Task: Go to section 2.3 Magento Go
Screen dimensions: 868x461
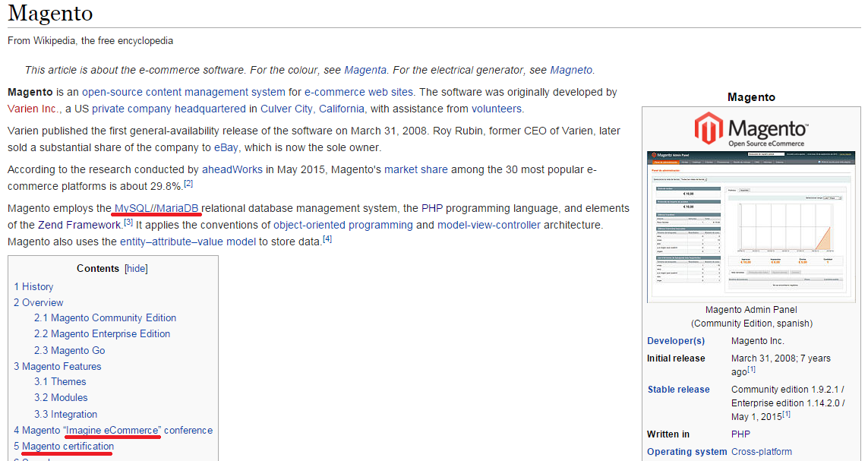Action: (69, 351)
